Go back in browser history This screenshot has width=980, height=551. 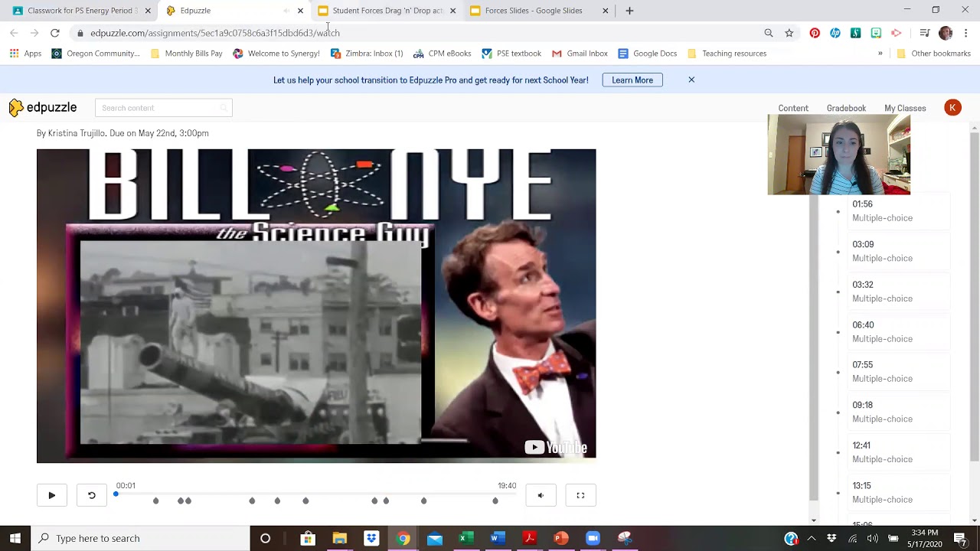click(14, 33)
